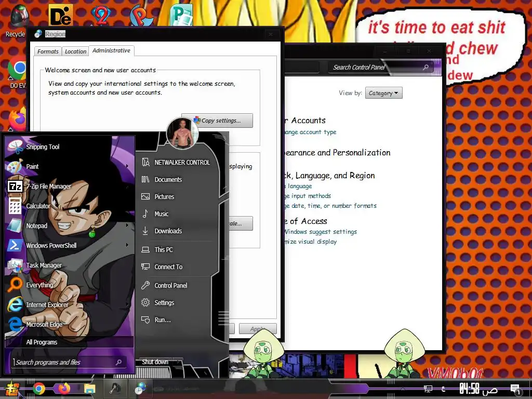The width and height of the screenshot is (532, 399).
Task: Expand Windows PowerShell submenu arrow
Action: (x=127, y=245)
